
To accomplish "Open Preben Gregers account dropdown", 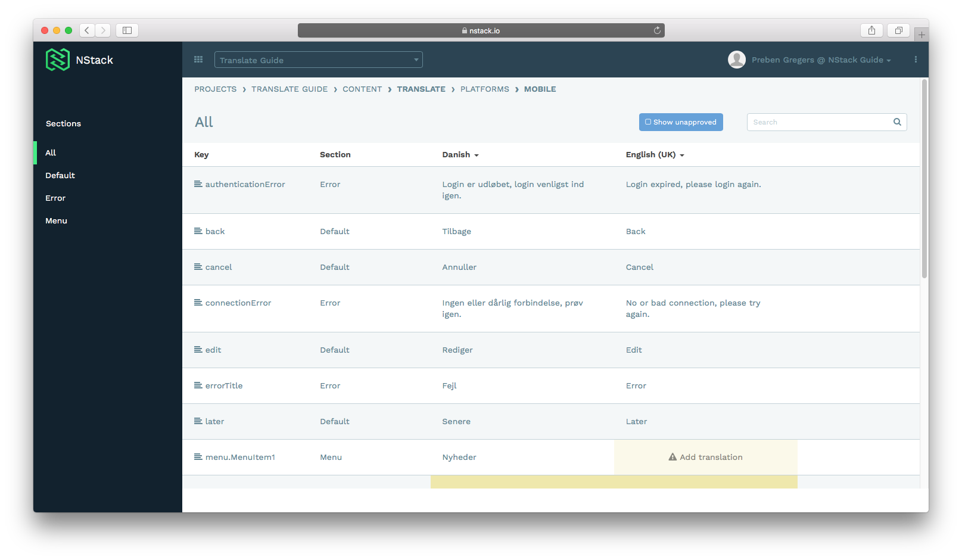I will click(x=821, y=60).
